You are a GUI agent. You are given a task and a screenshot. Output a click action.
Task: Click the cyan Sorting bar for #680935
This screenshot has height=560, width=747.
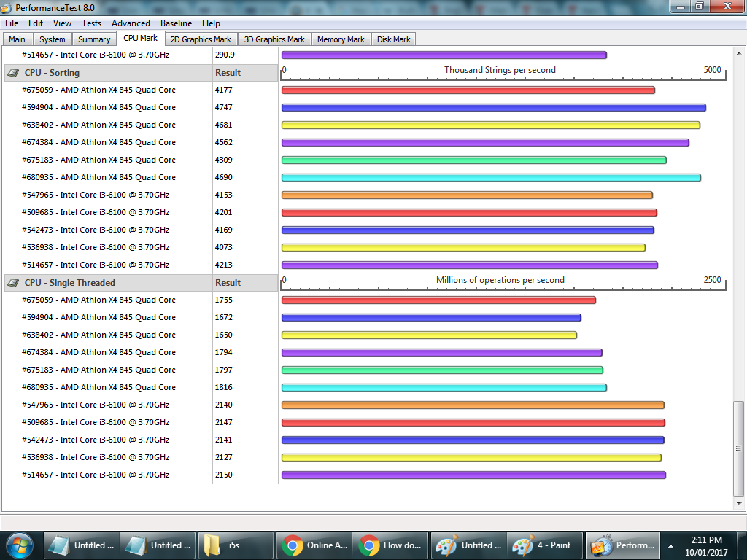(x=491, y=178)
